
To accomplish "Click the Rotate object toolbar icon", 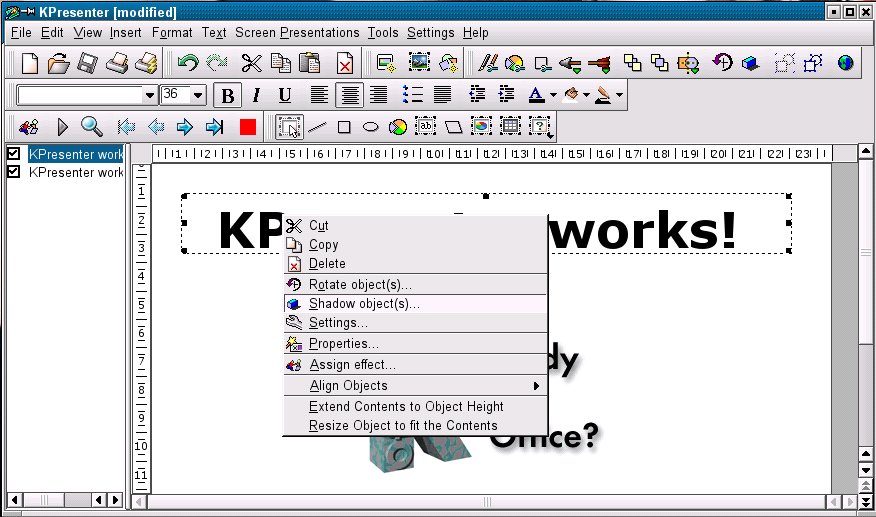I will [722, 63].
